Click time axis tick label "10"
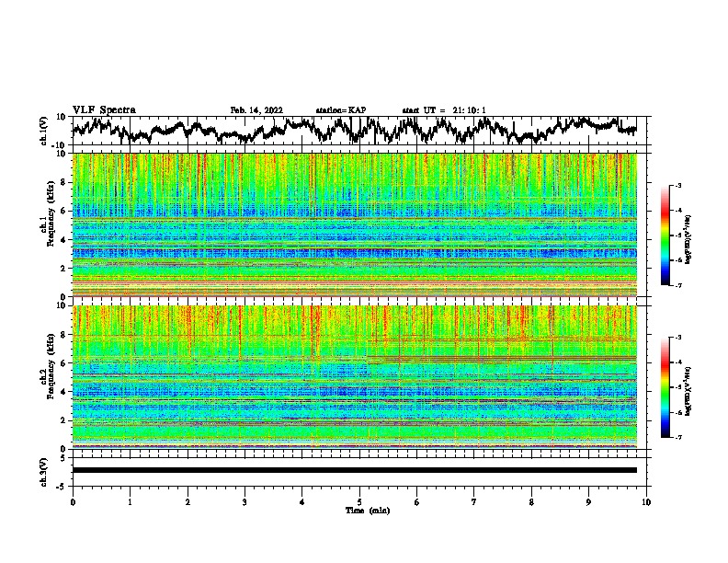The height and width of the screenshot is (563, 728). tap(646, 502)
